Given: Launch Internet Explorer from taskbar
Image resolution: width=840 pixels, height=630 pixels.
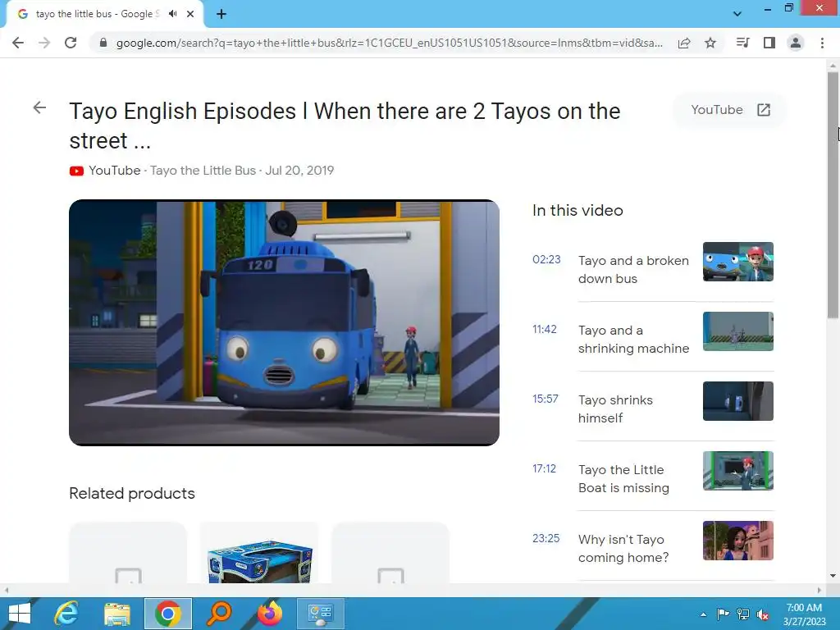Looking at the screenshot, I should pos(66,614).
